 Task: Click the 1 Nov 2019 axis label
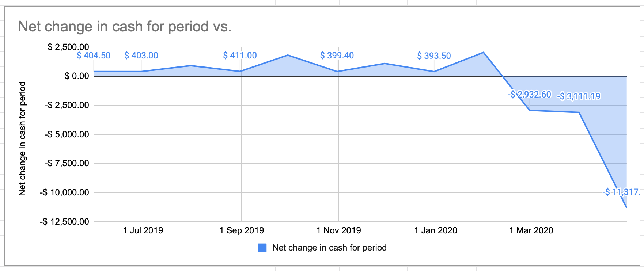pos(338,230)
